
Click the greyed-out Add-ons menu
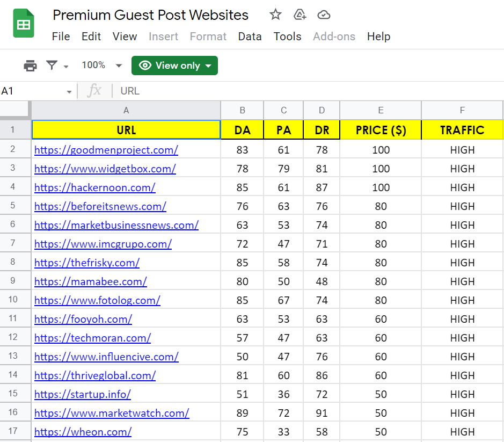pos(334,37)
